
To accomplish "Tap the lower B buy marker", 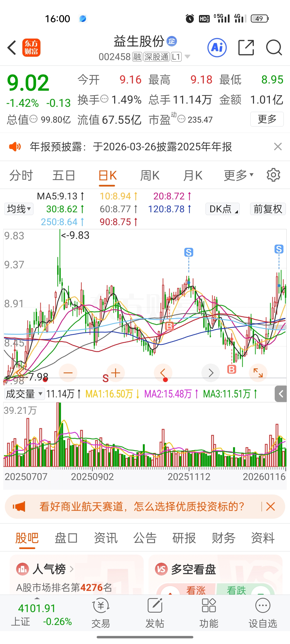I will pyautogui.click(x=232, y=369).
